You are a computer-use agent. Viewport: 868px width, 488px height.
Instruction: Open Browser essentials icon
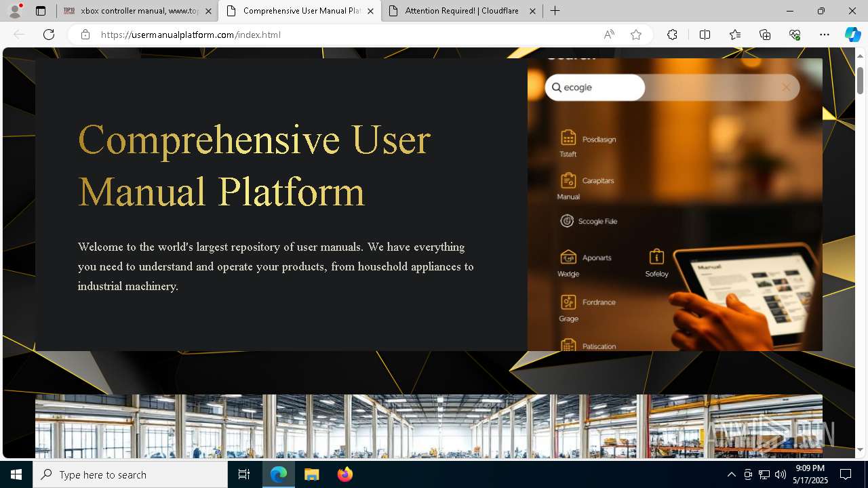click(x=795, y=35)
